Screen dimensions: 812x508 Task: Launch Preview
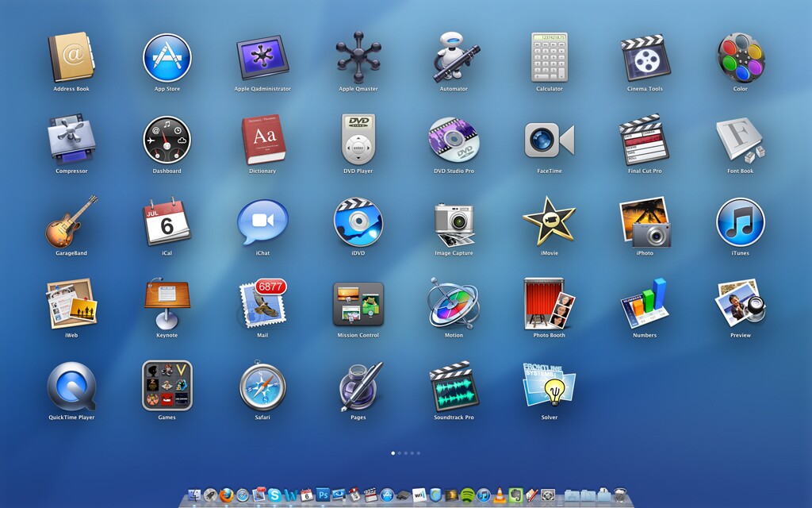[741, 304]
